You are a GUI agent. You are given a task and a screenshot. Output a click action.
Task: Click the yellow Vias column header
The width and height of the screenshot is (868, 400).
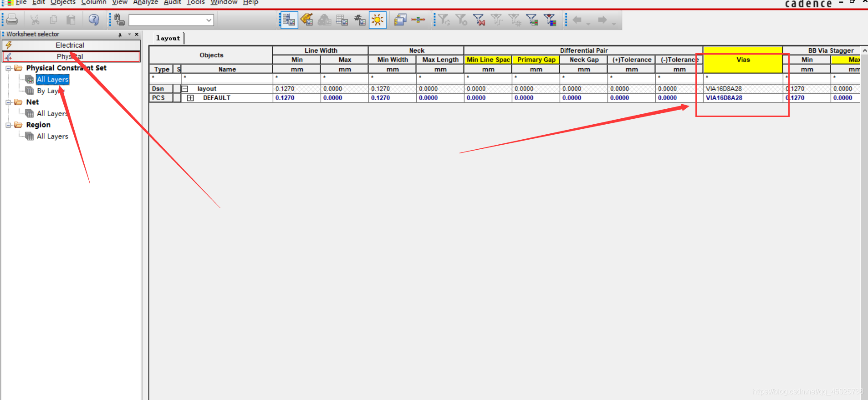(x=743, y=60)
